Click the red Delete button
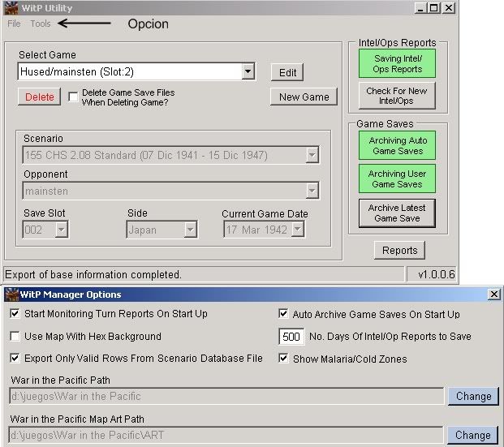The image size is (504, 447). 39,97
